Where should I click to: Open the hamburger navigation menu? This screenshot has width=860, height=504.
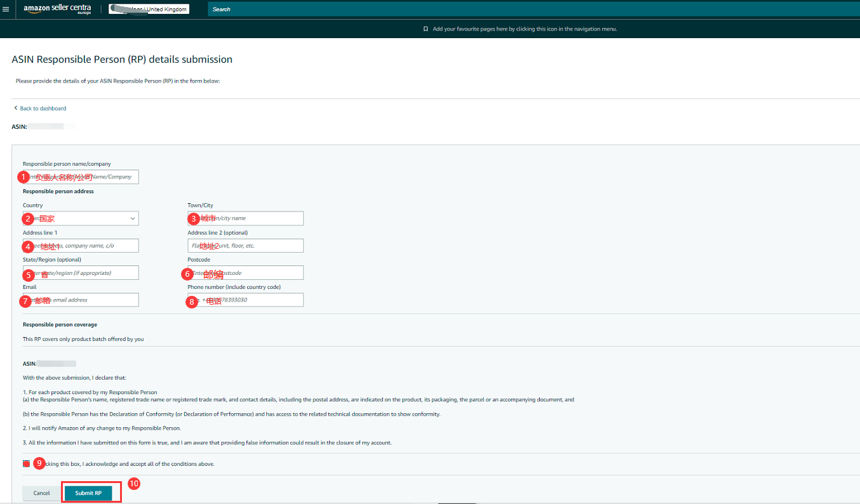[x=6, y=10]
